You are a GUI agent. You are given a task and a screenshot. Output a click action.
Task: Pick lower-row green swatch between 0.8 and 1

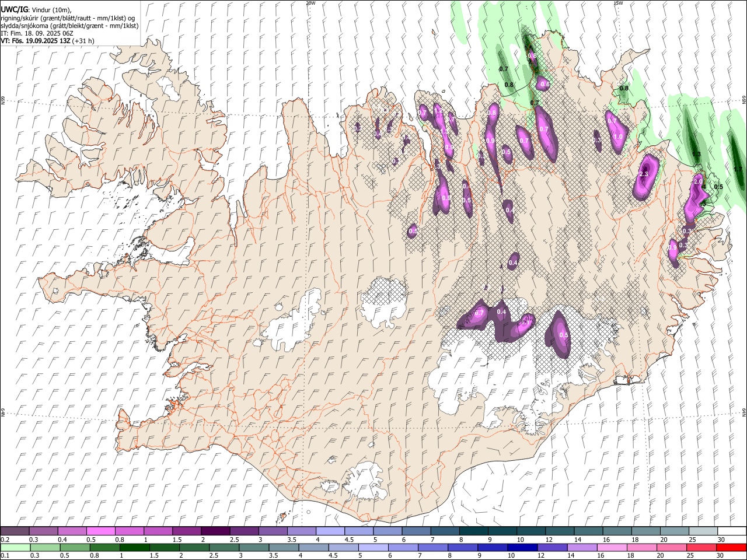tap(105, 547)
